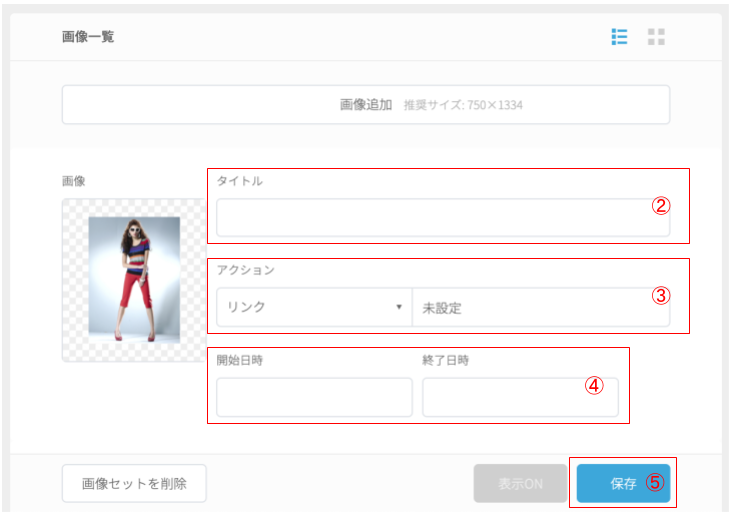Open the 開始日時 start date field
The image size is (732, 515).
point(314,397)
